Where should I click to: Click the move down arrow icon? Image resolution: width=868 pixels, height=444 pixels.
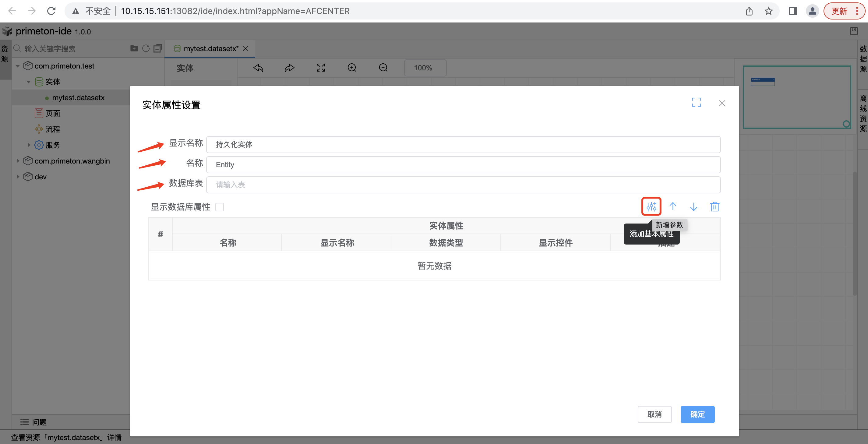point(693,206)
